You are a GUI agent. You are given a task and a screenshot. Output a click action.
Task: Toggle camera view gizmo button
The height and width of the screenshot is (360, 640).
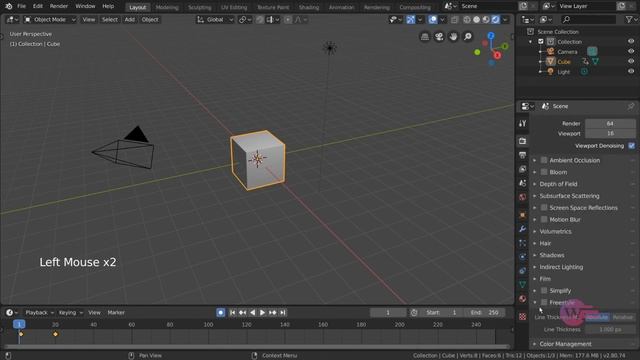click(x=439, y=37)
